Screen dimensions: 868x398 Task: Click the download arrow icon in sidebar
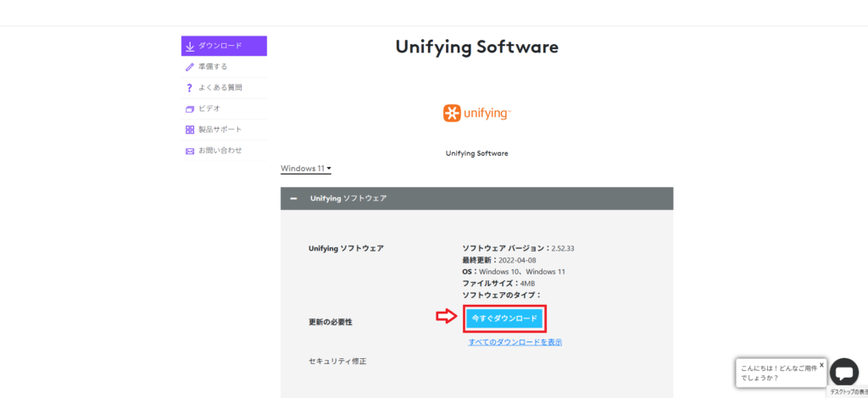190,47
